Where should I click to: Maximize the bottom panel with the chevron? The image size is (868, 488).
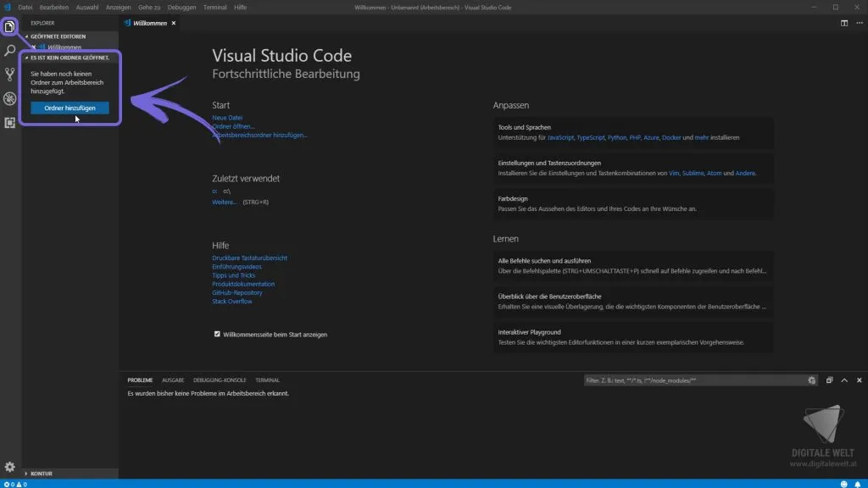[844, 380]
